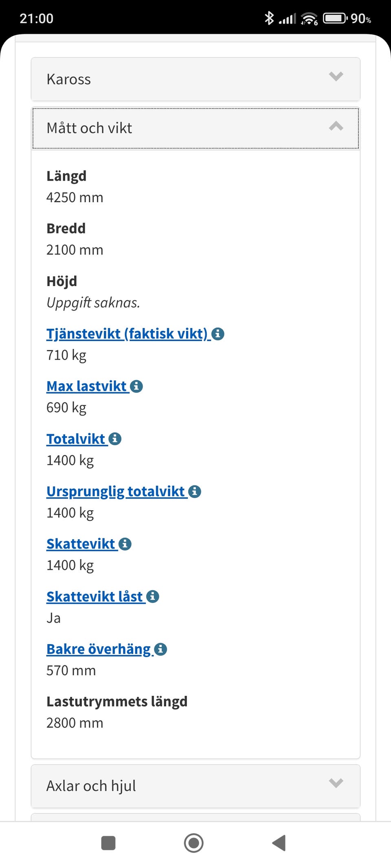Follow the Max lastvikt link
Screen dimensions: 391x868
coord(87,387)
